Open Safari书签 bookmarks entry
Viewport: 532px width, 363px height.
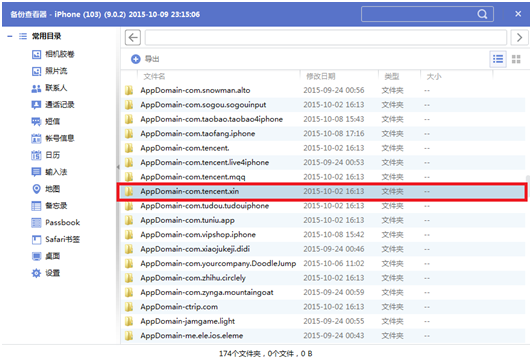56,240
